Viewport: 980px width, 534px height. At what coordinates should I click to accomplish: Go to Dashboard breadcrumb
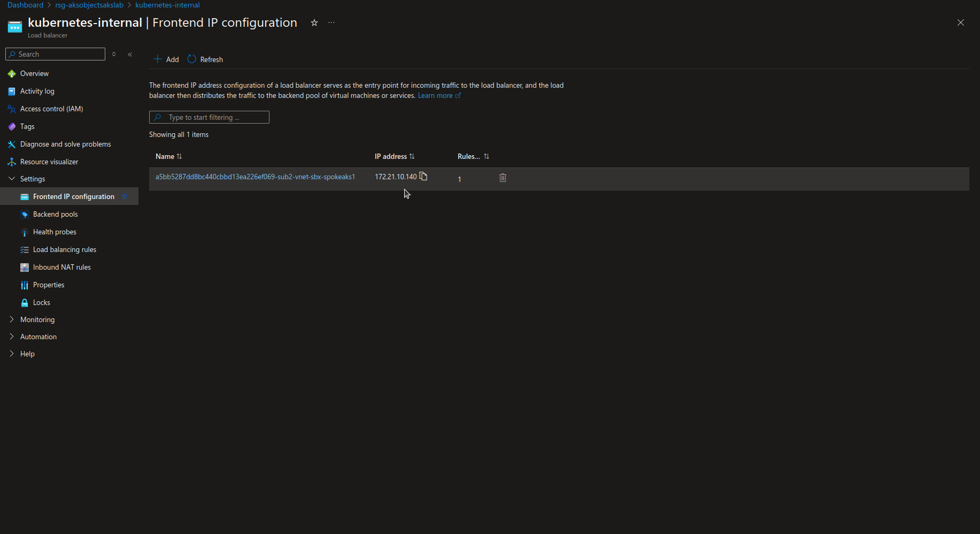tap(25, 5)
